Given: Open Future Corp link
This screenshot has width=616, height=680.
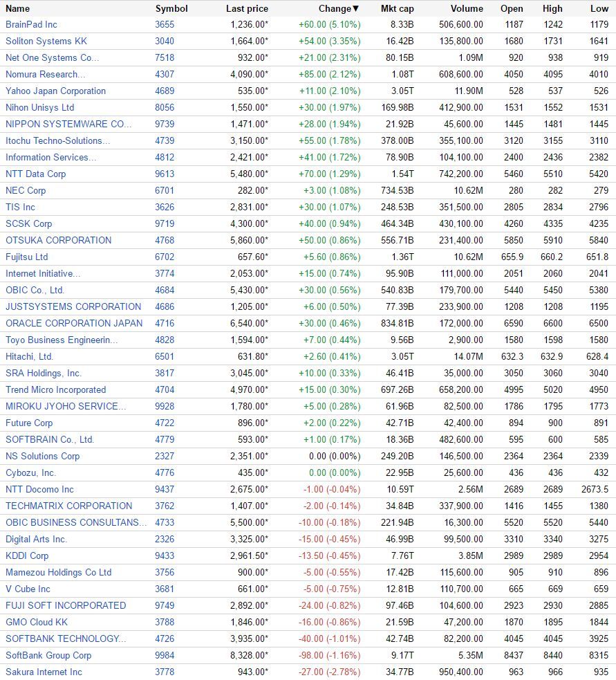Looking at the screenshot, I should click(29, 423).
